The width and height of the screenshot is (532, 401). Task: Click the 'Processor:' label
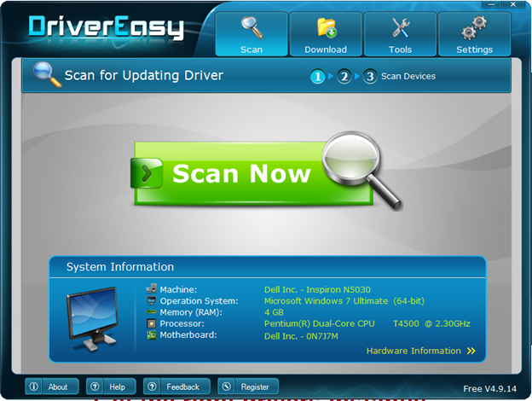[182, 323]
